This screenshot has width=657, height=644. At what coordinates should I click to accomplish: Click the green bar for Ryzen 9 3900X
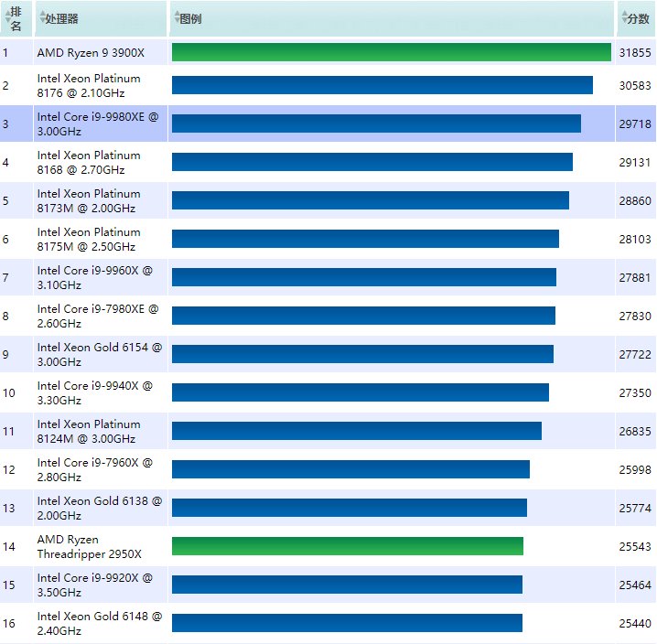pyautogui.click(x=391, y=52)
